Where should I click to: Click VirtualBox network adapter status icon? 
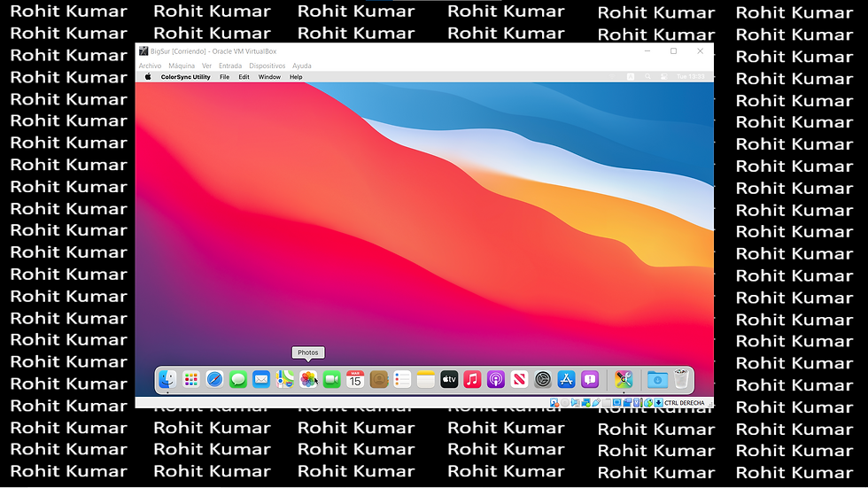click(x=585, y=403)
